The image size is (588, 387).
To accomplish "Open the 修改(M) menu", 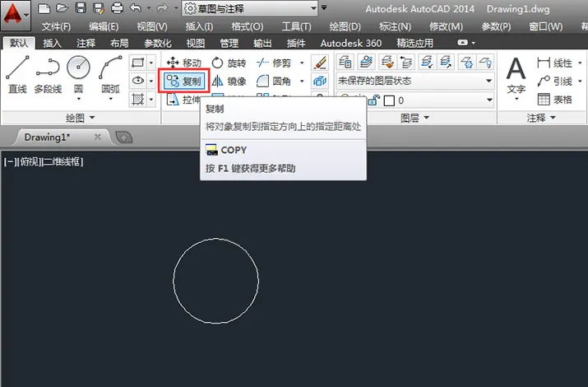I will pyautogui.click(x=446, y=26).
